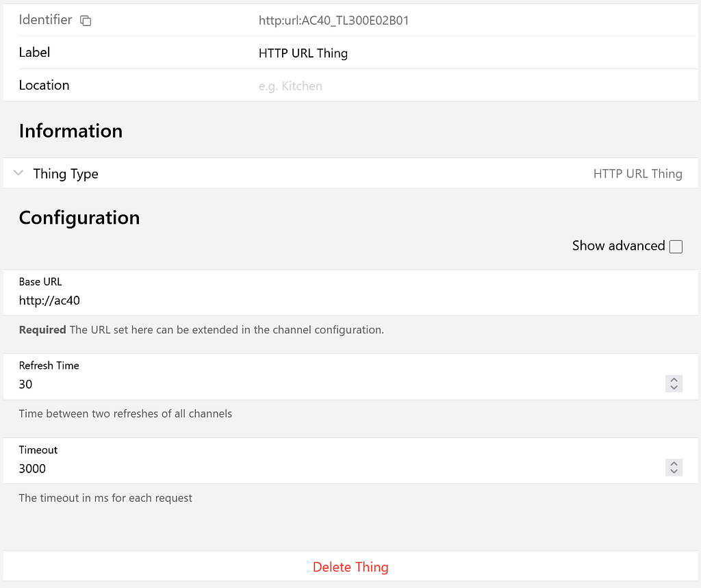The height and width of the screenshot is (588, 701).
Task: Switch to the Configuration section heading
Action: [x=79, y=218]
